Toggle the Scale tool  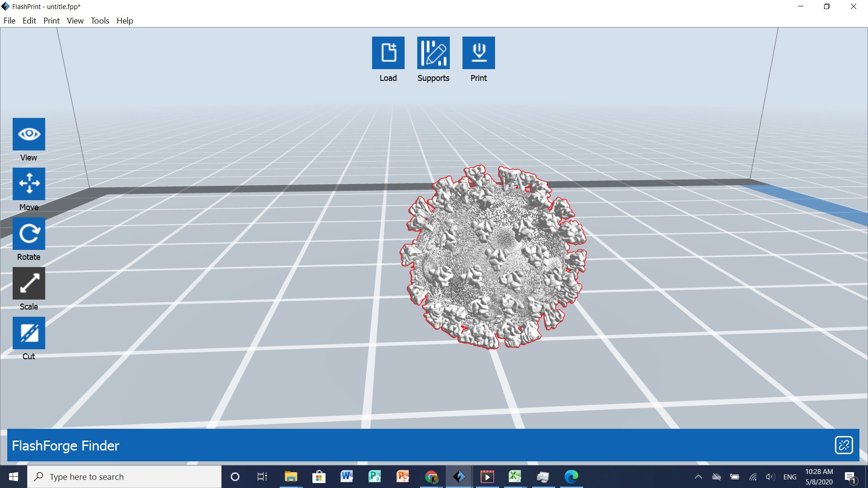tap(29, 283)
